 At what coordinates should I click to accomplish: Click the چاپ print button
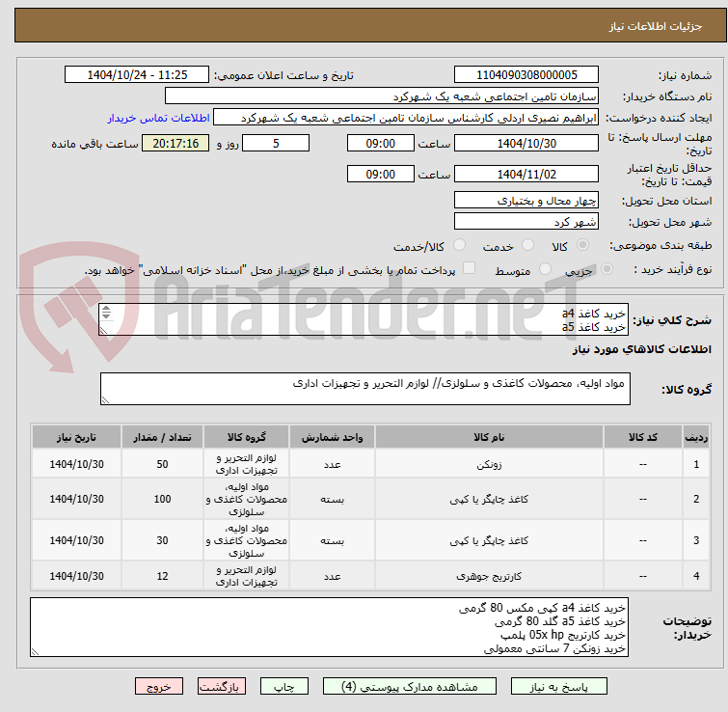[x=284, y=687]
